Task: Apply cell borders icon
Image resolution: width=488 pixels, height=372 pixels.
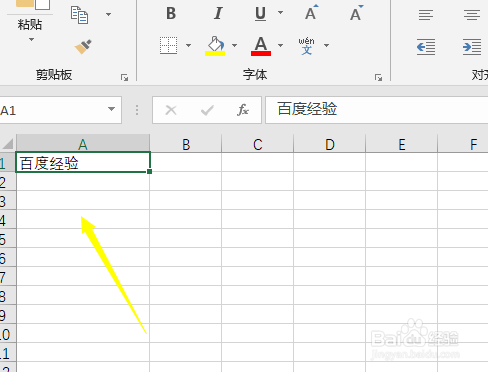Action: (168, 45)
